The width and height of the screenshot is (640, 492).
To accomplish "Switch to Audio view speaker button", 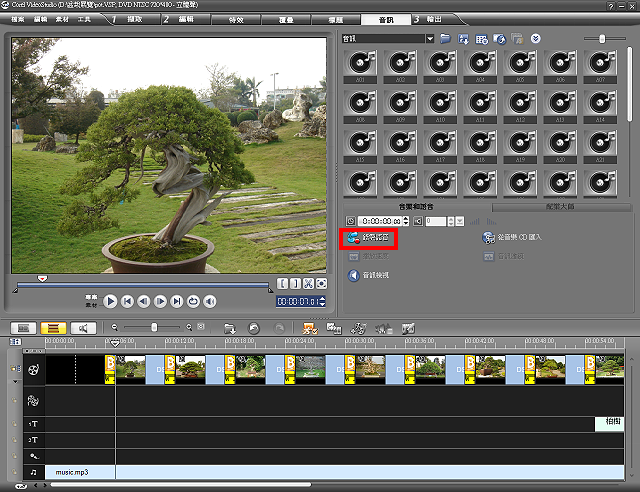I will click(x=83, y=328).
